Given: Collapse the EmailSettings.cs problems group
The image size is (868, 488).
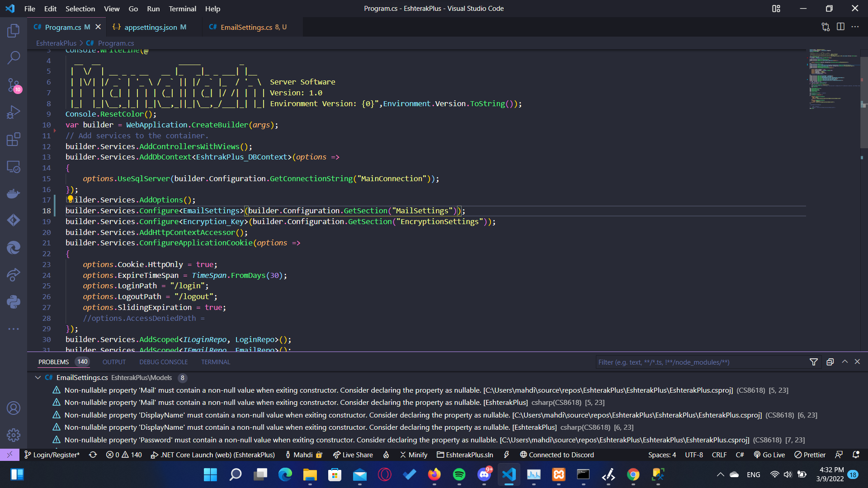Looking at the screenshot, I should pyautogui.click(x=38, y=377).
